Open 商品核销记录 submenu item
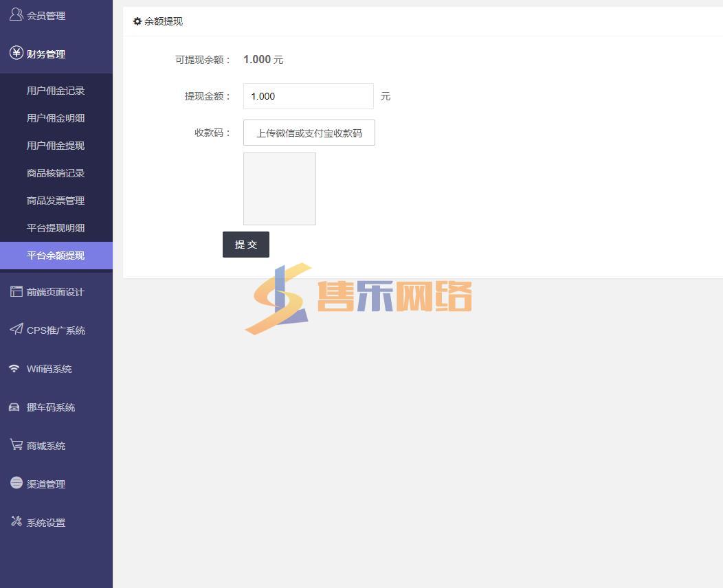Screen dimensions: 723x588 pyautogui.click(x=56, y=173)
